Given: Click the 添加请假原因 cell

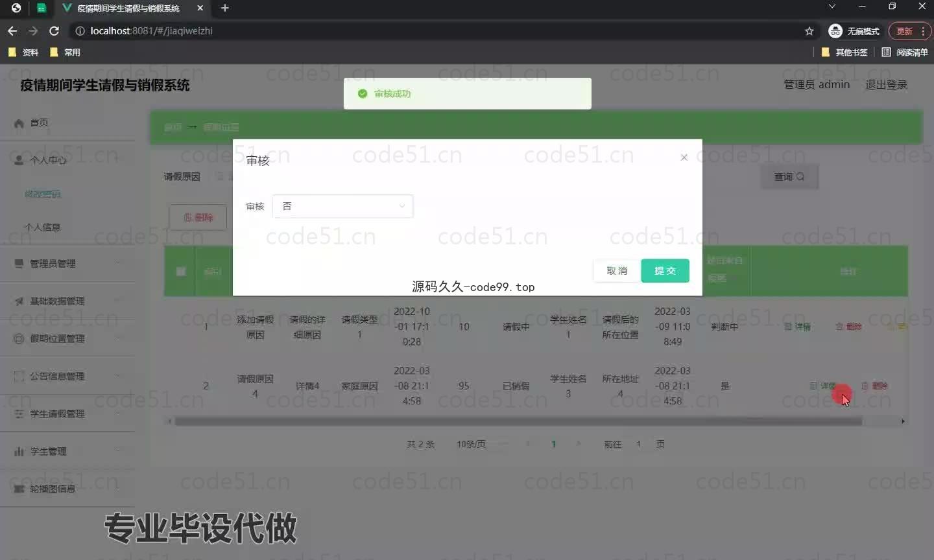Looking at the screenshot, I should tap(255, 327).
